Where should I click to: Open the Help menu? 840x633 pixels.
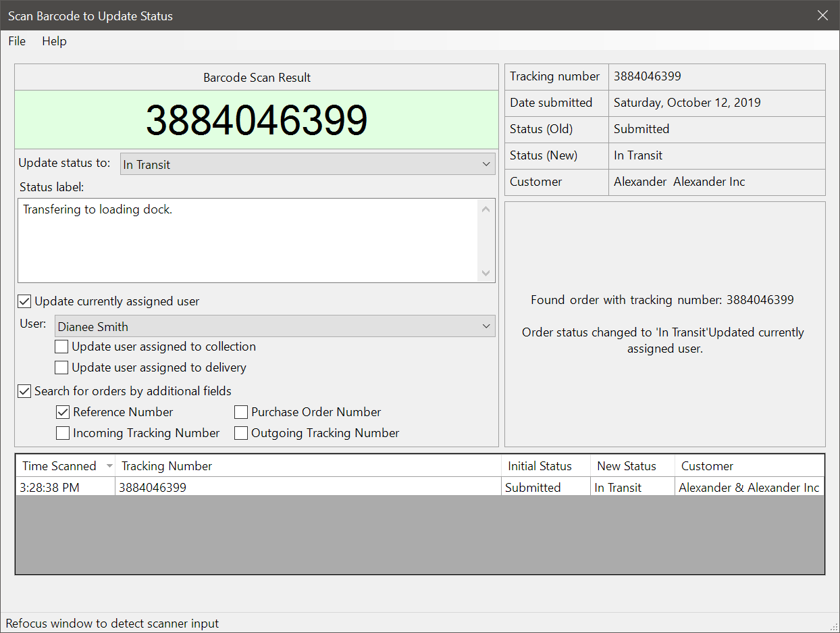coord(54,41)
